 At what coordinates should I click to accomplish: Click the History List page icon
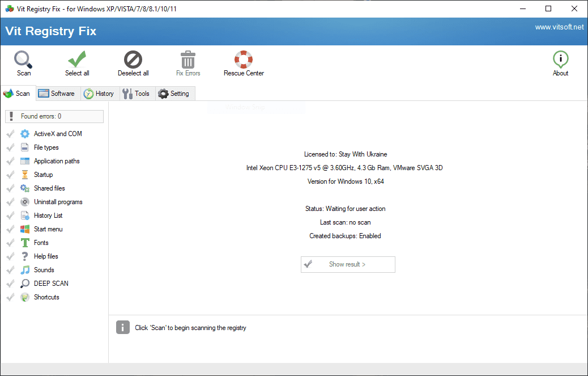[25, 216]
